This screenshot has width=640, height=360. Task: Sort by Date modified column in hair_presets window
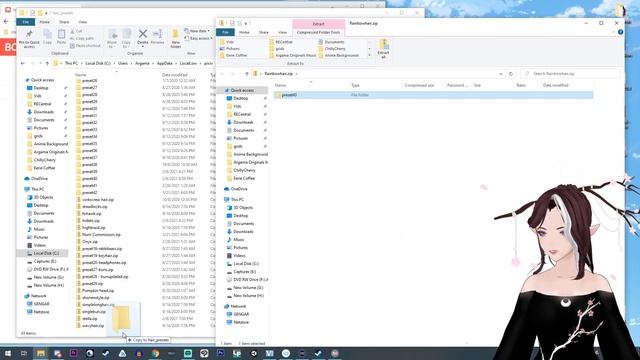pos(175,75)
